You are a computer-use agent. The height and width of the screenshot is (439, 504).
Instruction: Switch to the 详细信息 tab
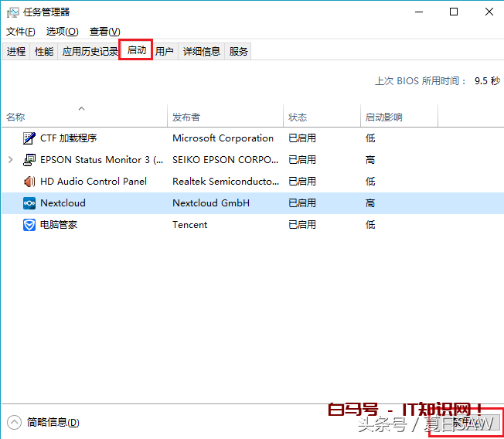point(201,52)
